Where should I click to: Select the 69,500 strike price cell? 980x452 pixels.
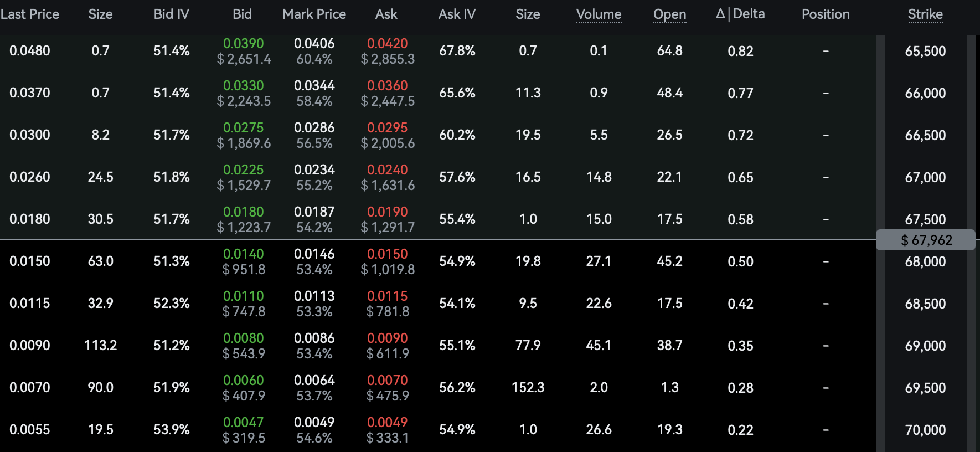(x=925, y=388)
